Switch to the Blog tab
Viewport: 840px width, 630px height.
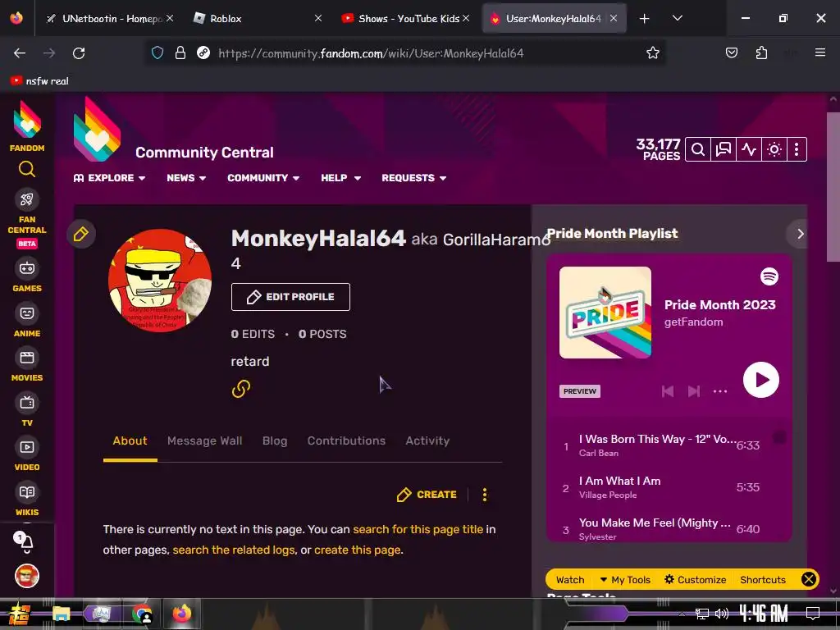[x=275, y=441]
